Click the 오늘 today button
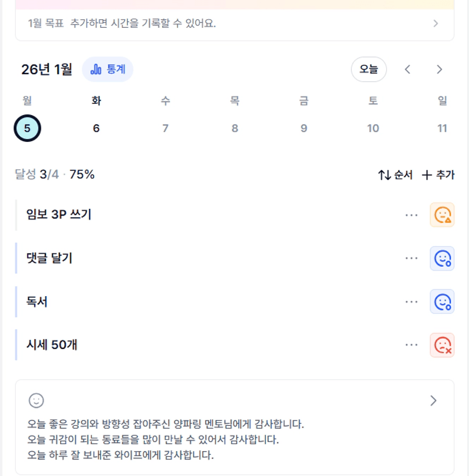Screen dimensions: 469x476 369,69
